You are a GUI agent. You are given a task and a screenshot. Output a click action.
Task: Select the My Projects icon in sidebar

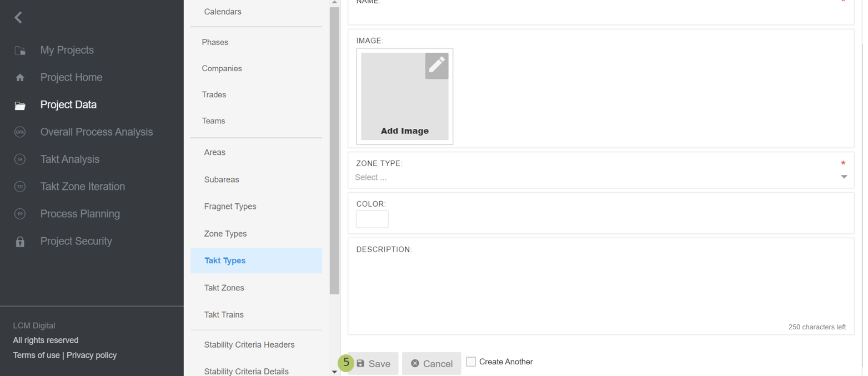20,50
